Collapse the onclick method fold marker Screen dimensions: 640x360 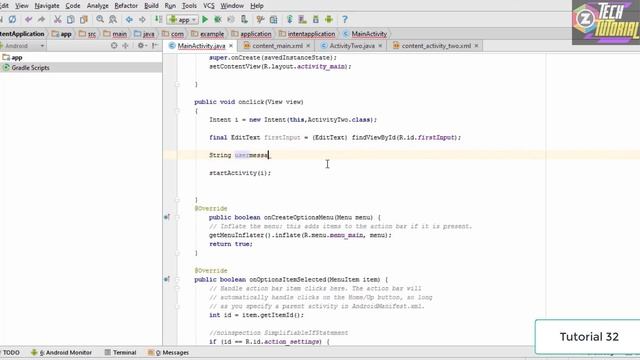coord(178,111)
